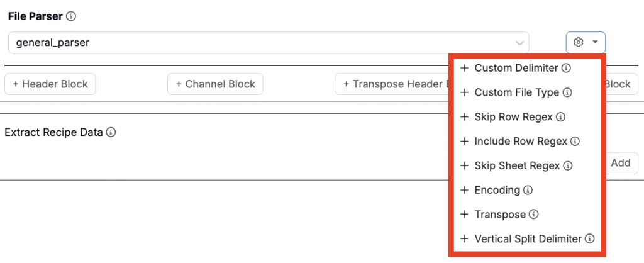Click the info icon beside Extract Recipe Data
This screenshot has width=644, height=263.
point(111,133)
